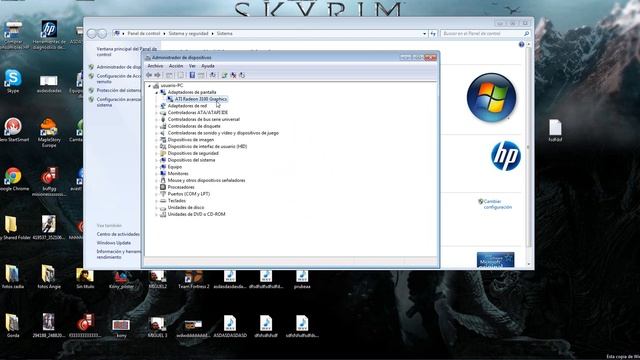Click 'Protección del sistema' link
The width and height of the screenshot is (640, 360).
pyautogui.click(x=119, y=90)
